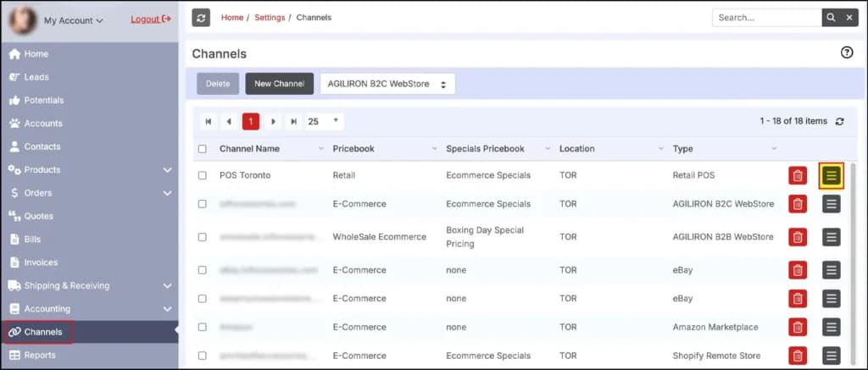Open Pricebook column filter menu

pos(435,149)
